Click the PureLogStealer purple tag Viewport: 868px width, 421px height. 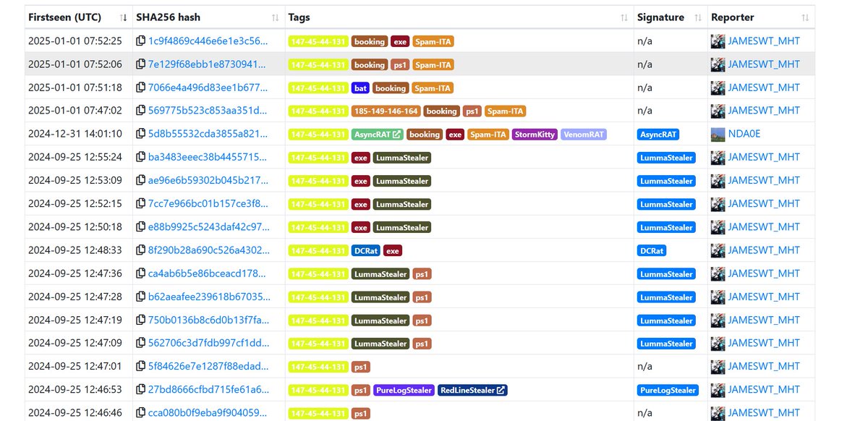[404, 390]
